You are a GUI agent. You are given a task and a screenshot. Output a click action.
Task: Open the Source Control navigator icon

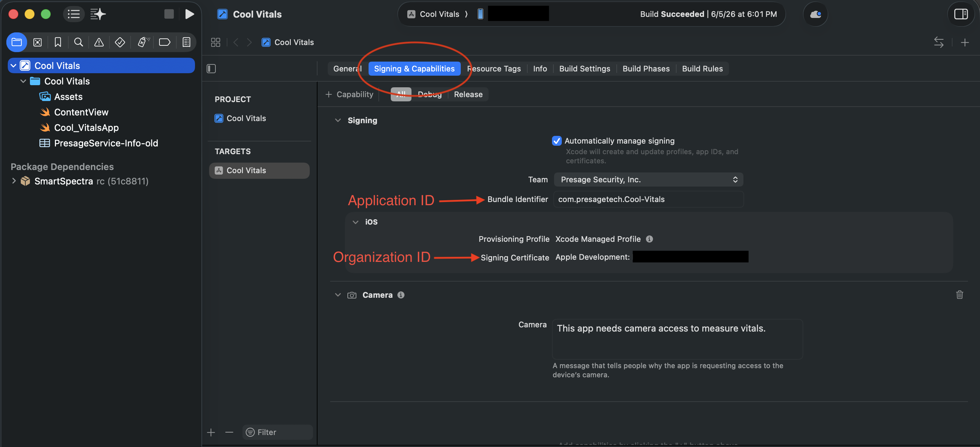coord(37,42)
